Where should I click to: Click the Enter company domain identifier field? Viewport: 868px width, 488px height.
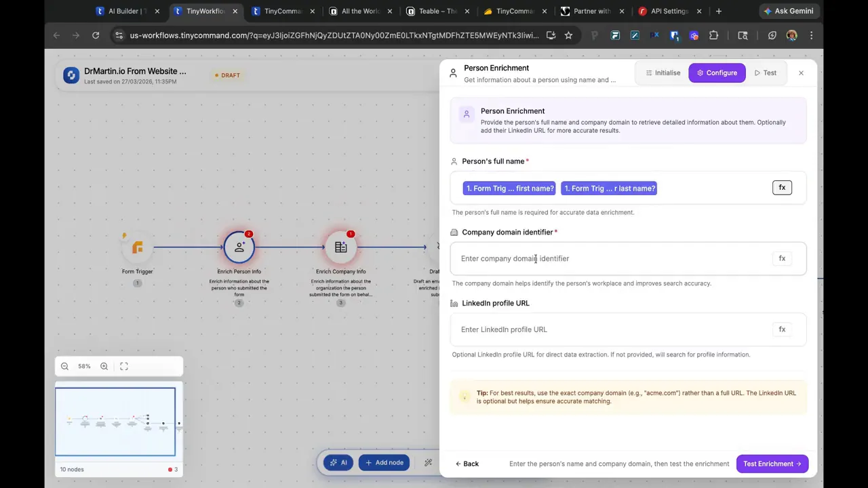[x=610, y=258]
